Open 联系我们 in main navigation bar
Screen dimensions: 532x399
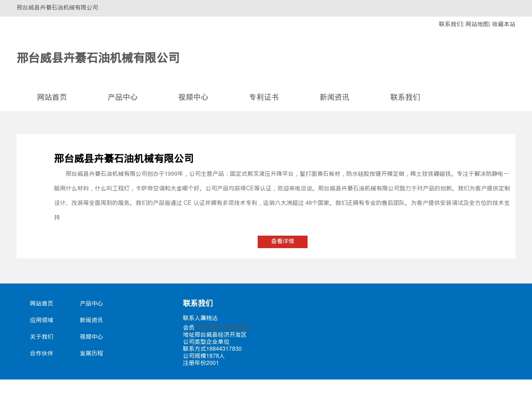click(405, 97)
